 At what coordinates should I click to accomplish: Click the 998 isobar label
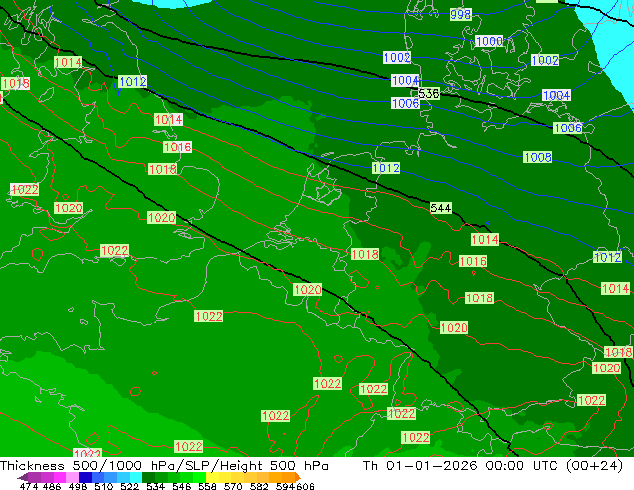461,15
